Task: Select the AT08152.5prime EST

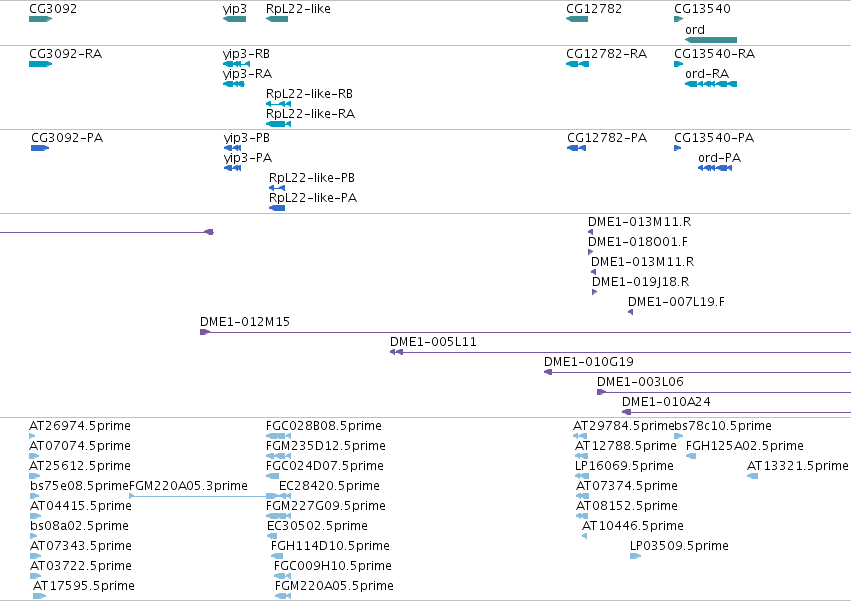Action: (582, 517)
